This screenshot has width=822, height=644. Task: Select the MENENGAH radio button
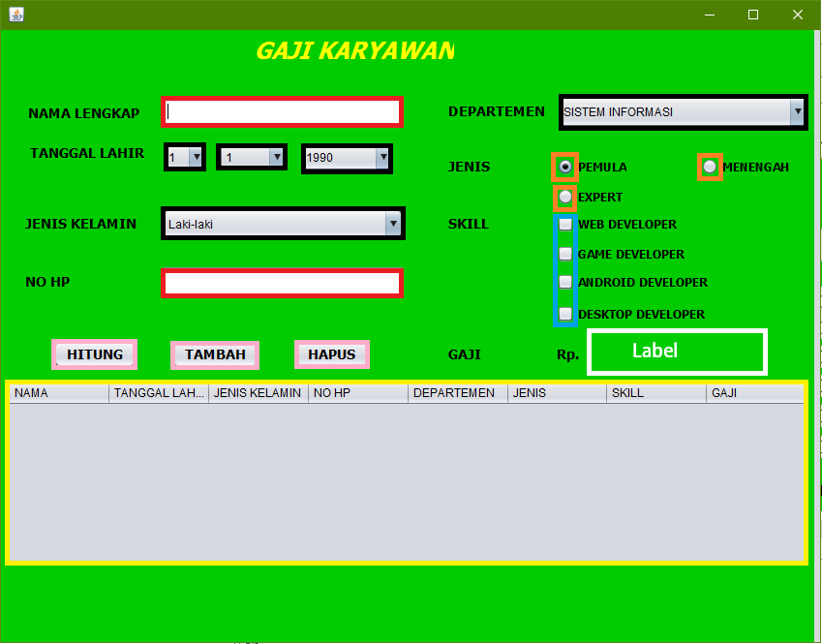click(x=709, y=167)
